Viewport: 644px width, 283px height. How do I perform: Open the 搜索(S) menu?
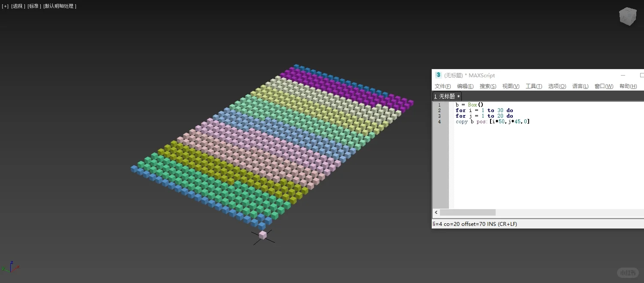click(x=488, y=86)
